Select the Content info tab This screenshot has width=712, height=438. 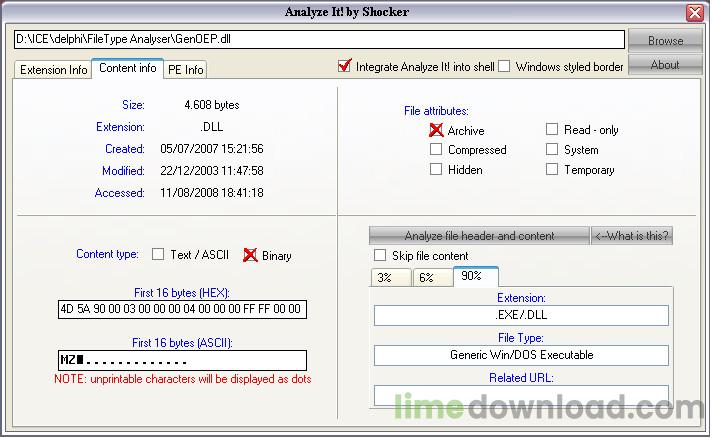[128, 68]
